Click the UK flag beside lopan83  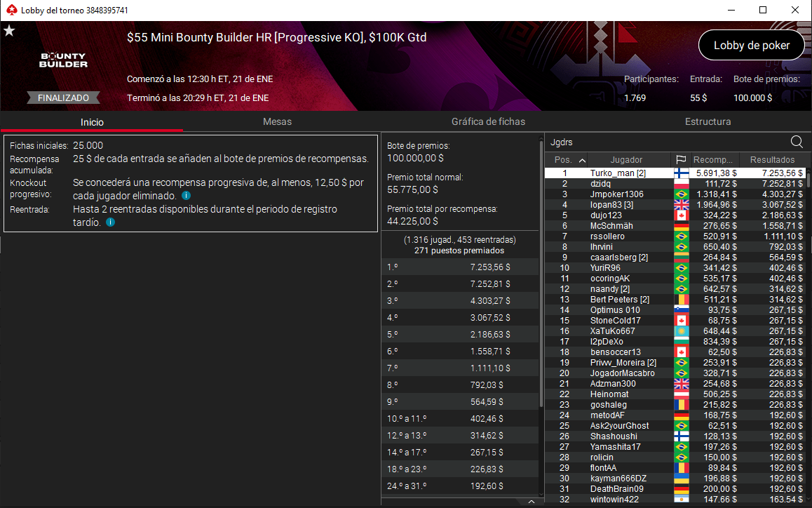[681, 205]
